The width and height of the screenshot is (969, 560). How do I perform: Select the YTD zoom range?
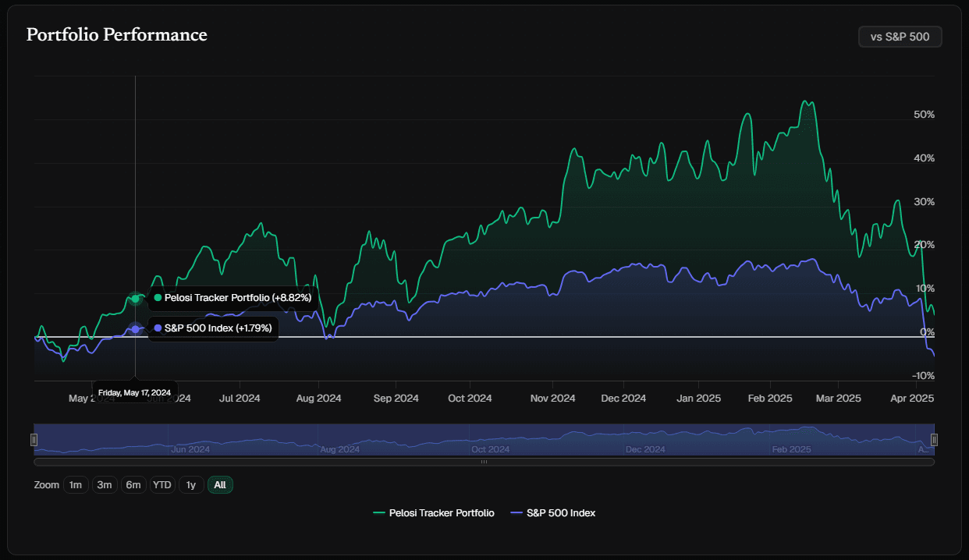(162, 485)
